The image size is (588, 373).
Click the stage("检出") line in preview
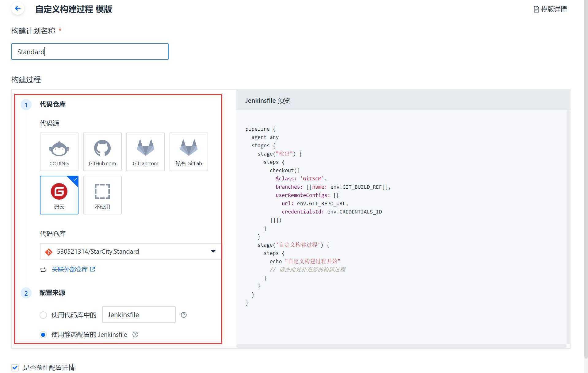coord(280,154)
